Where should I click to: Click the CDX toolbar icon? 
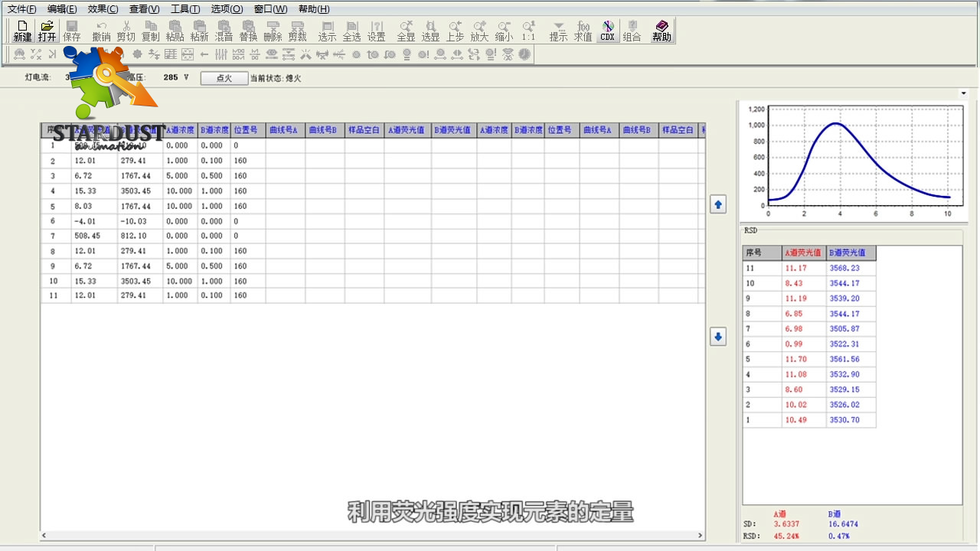point(607,31)
